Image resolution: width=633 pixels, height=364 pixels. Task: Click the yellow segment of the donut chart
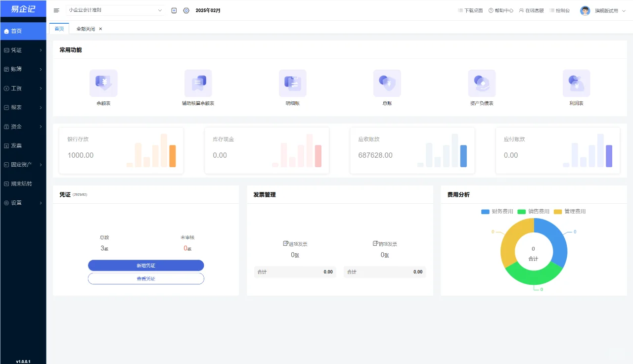coord(511,238)
